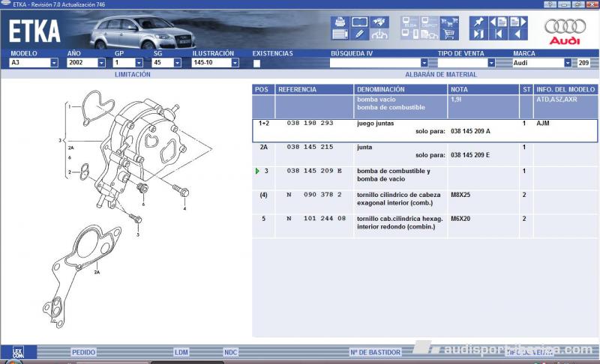600x364 pixels.
Task: Click the Nota column header
Action: pos(483,89)
